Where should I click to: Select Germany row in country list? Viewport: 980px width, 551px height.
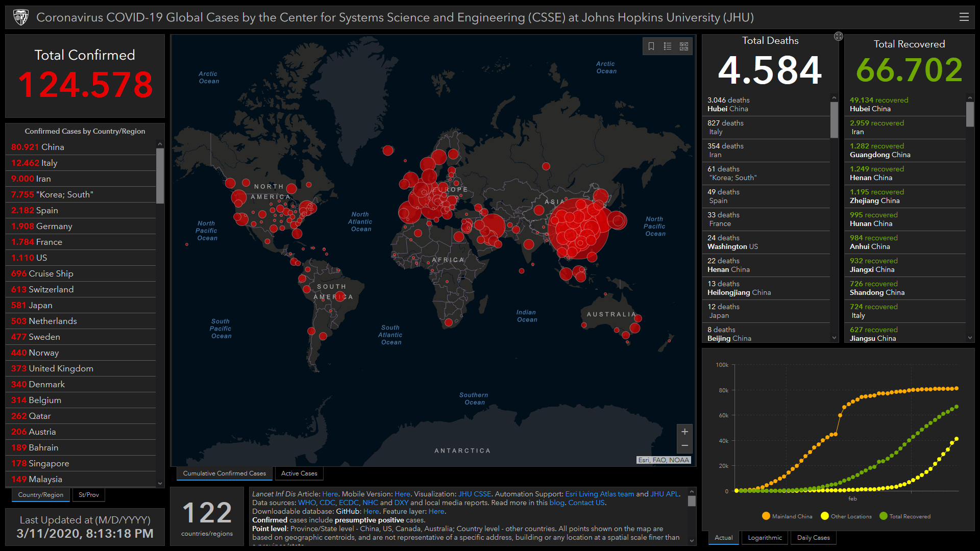click(81, 226)
